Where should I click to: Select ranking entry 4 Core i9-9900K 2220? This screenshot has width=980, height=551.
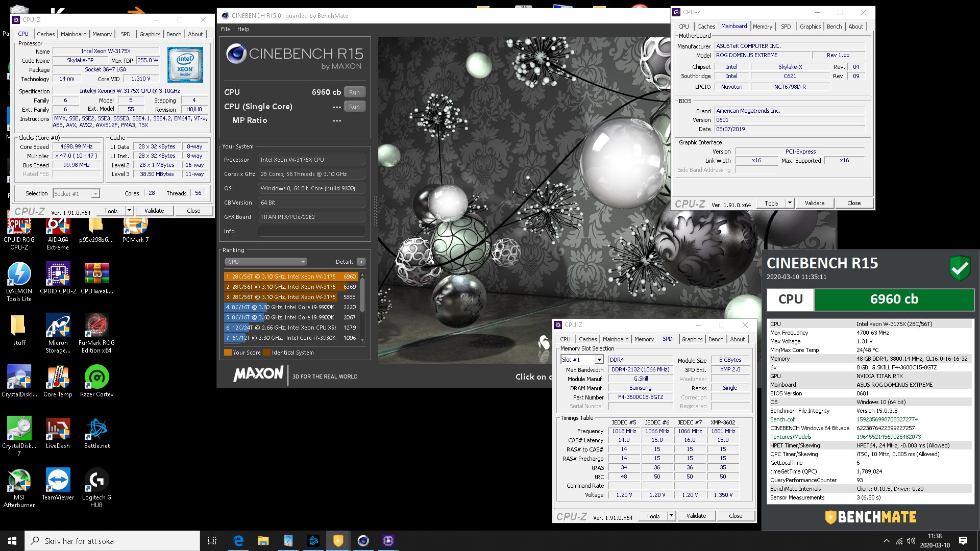tap(290, 307)
